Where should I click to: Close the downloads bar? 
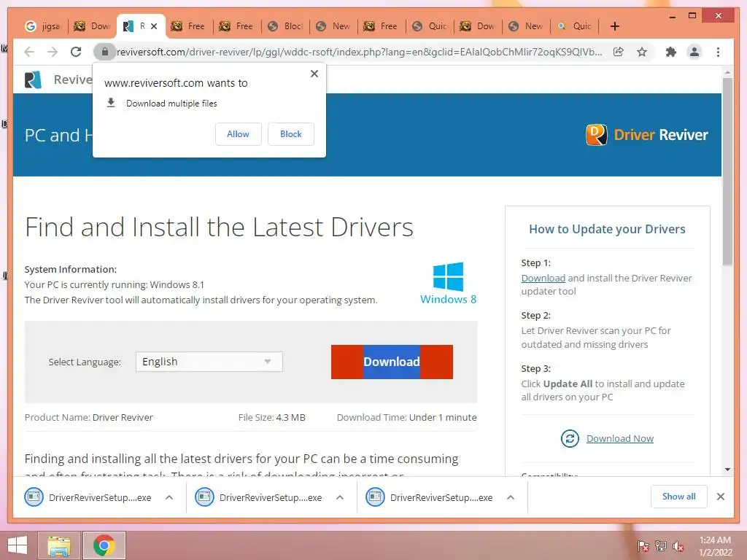720,497
